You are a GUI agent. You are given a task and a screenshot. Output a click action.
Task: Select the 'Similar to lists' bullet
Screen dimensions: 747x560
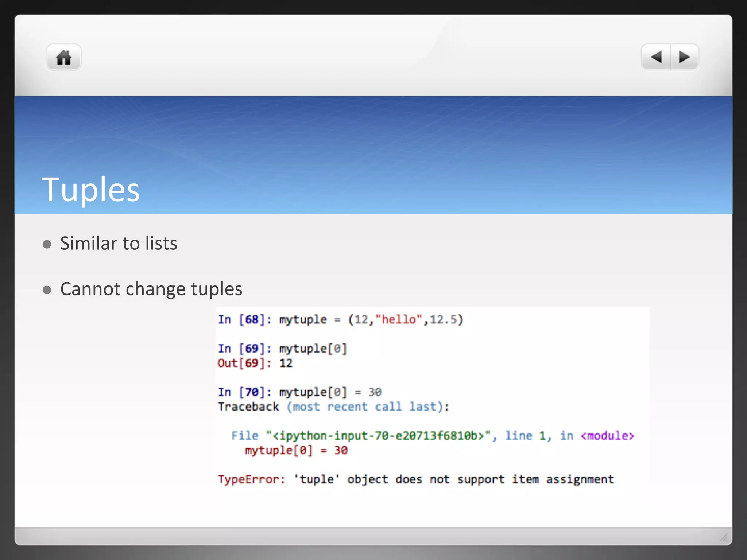click(119, 243)
